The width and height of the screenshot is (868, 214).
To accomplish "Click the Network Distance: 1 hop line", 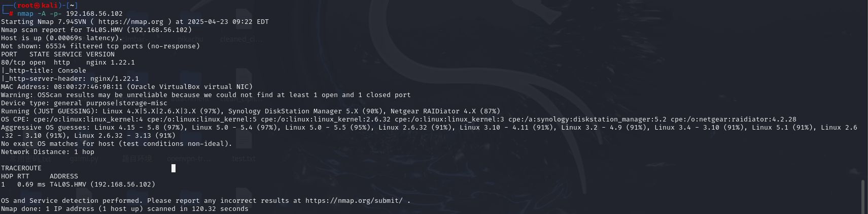I will pos(48,152).
